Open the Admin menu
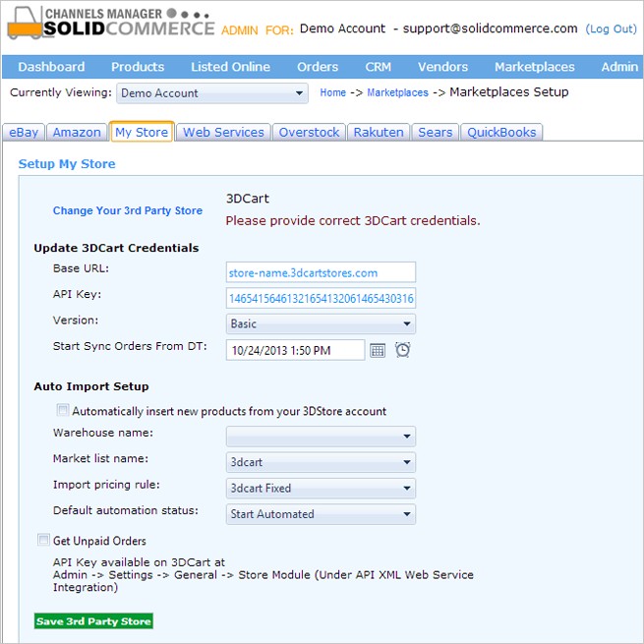Screen dimensions: 644x644 point(619,67)
